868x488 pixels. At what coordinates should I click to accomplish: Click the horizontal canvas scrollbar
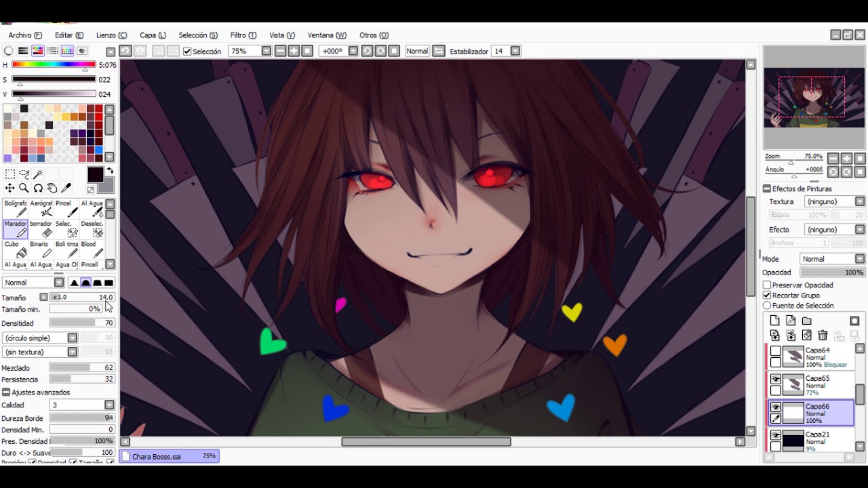click(426, 442)
